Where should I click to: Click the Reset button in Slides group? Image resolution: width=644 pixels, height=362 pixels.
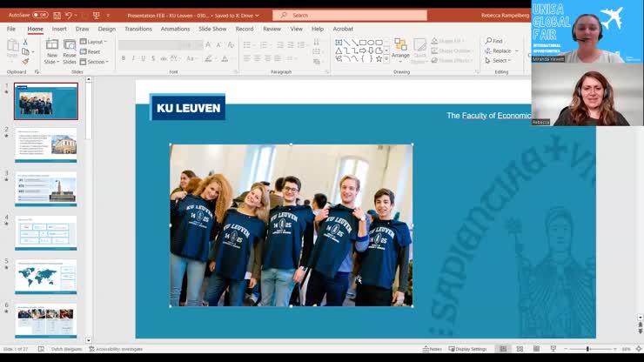92,51
